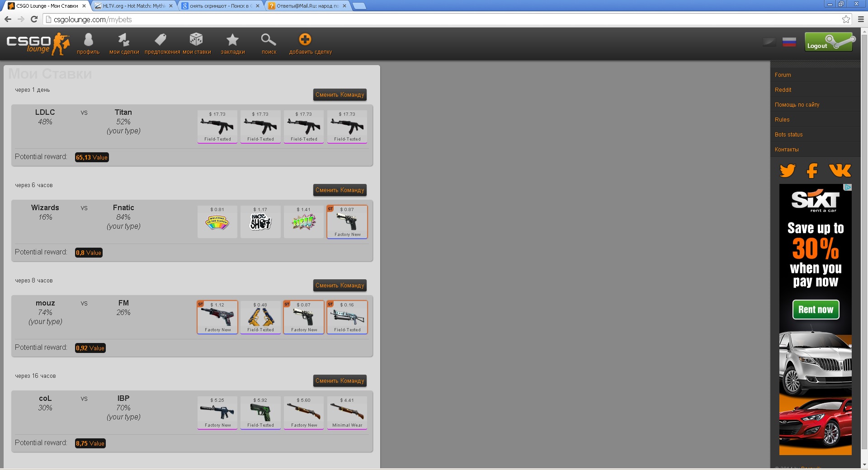Click the CSGO Lounge logo
The height and width of the screenshot is (470, 868).
(x=38, y=44)
